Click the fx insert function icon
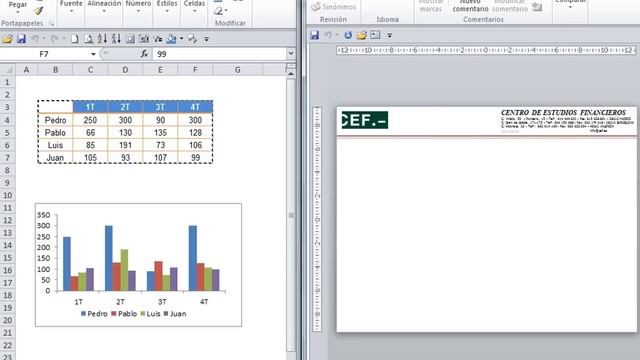Image resolution: width=640 pixels, height=360 pixels. pos(144,54)
